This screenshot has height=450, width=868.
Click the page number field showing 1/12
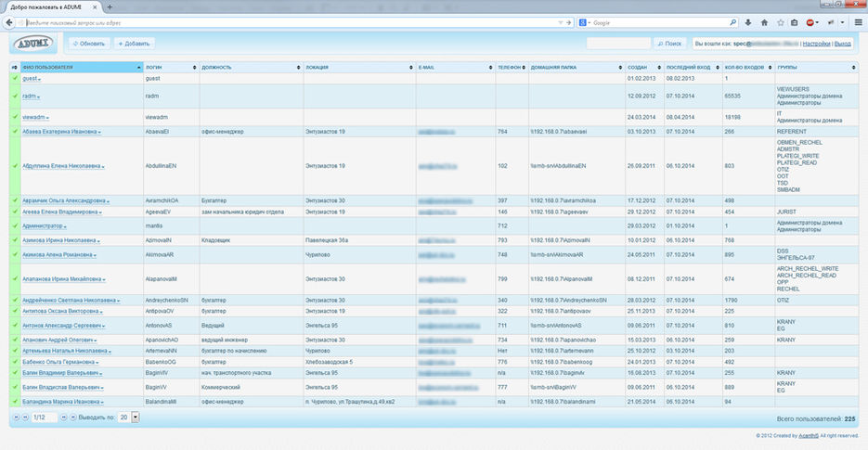click(45, 418)
